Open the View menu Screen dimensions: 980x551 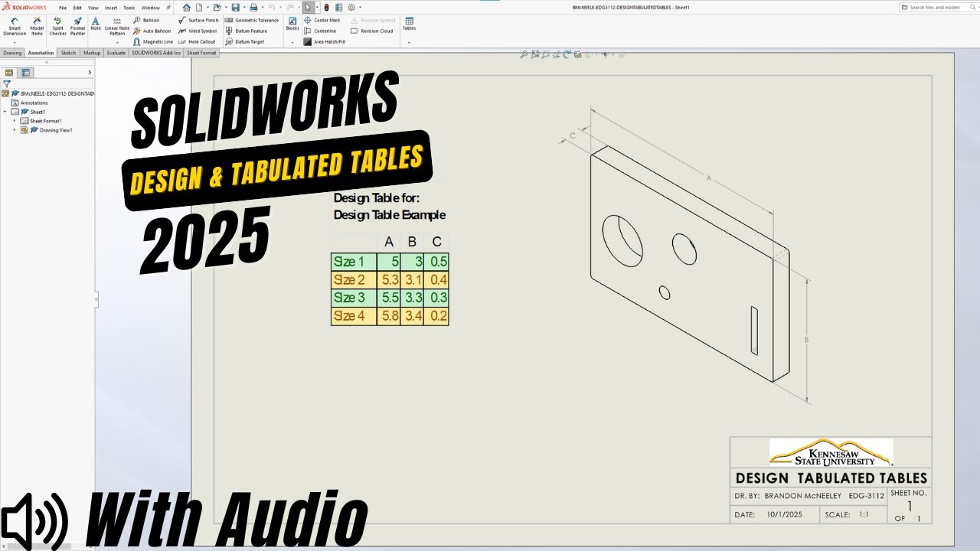[93, 8]
